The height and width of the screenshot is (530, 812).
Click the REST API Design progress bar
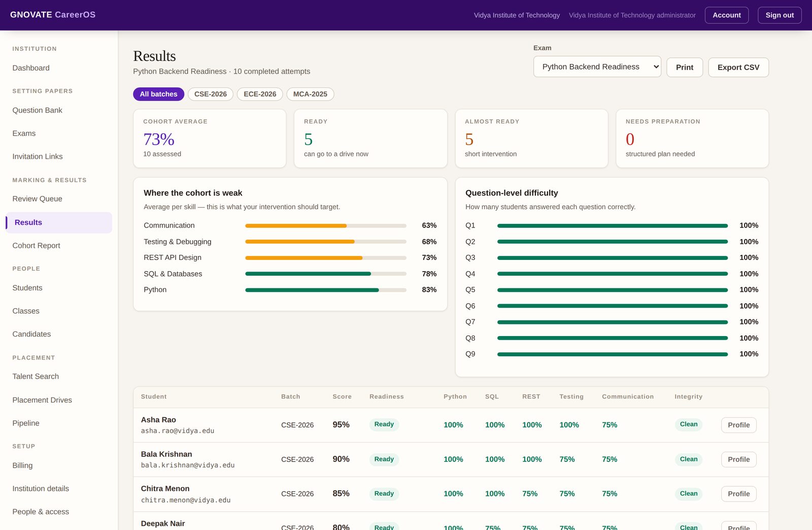[x=326, y=258]
